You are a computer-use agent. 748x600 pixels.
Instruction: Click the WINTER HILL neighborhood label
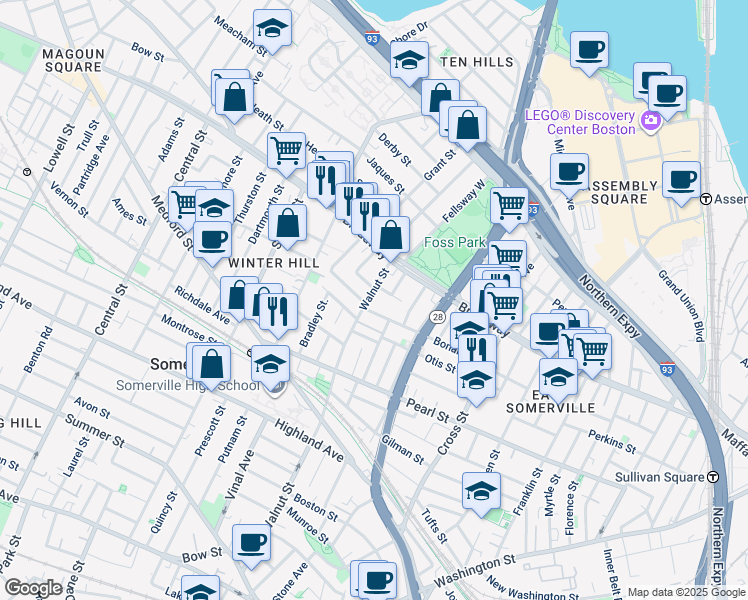pyautogui.click(x=274, y=263)
